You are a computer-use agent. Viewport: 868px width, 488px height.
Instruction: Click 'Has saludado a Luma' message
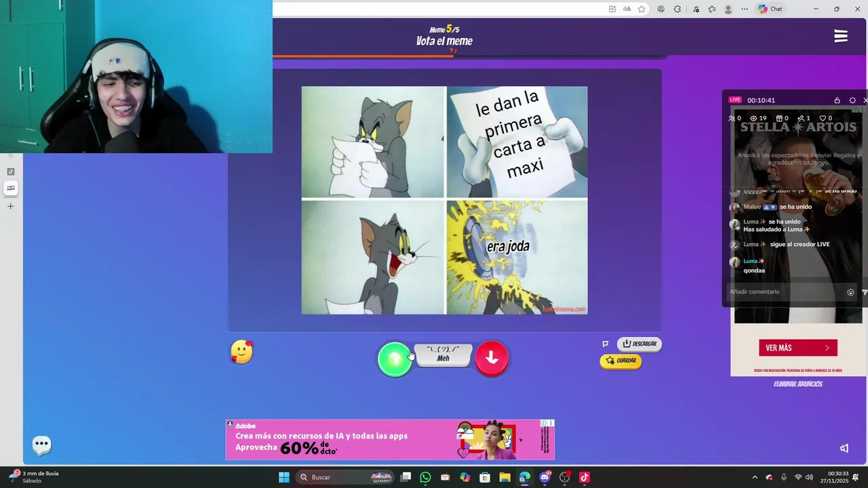[776, 229]
